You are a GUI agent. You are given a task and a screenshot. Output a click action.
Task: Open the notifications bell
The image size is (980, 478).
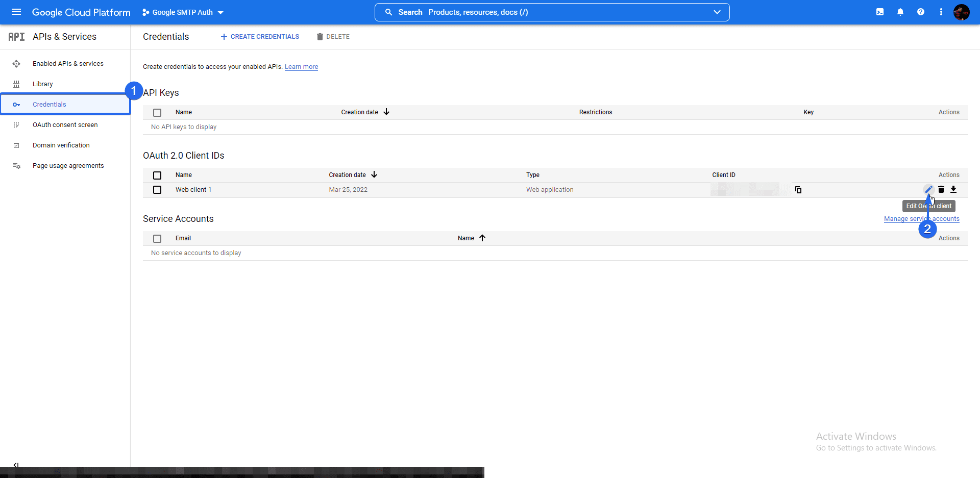pyautogui.click(x=900, y=12)
